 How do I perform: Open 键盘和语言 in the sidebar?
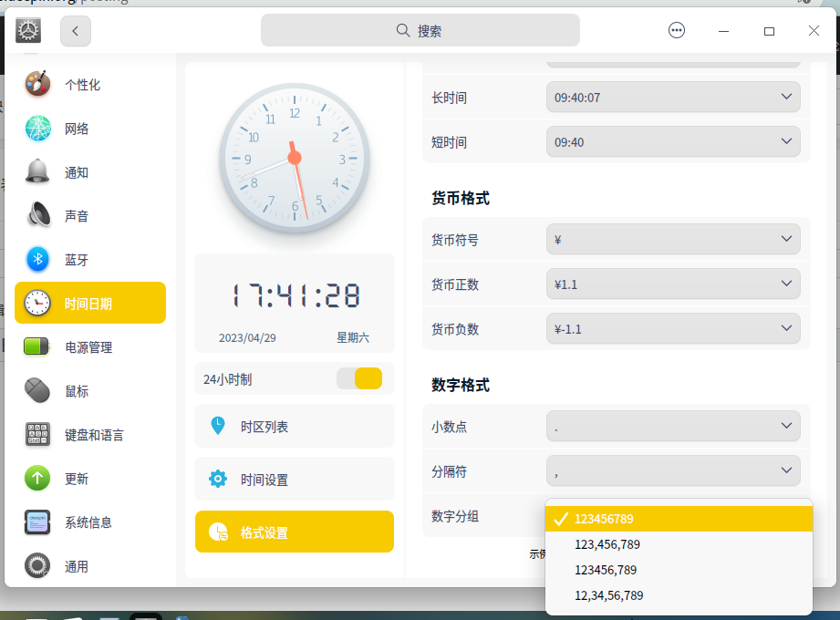point(90,435)
